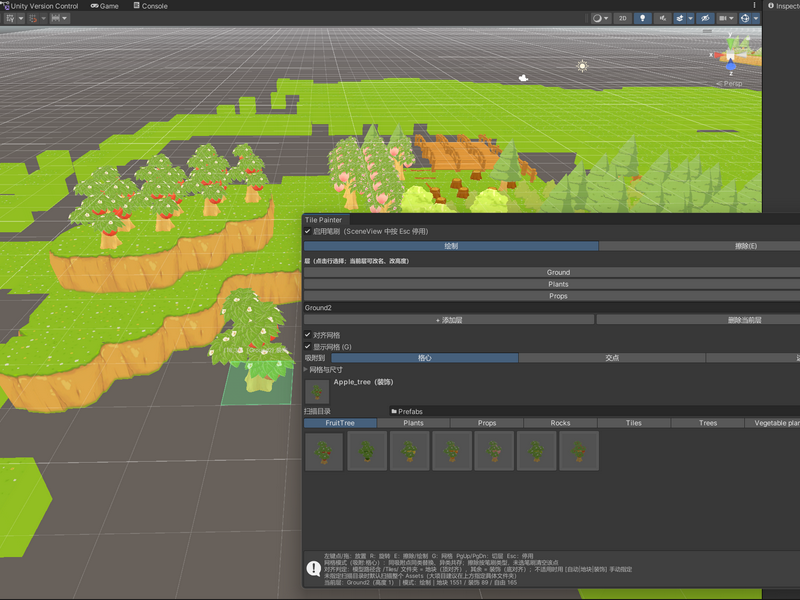The image size is (800, 600).
Task: Click the Ground2 layer name field
Action: [x=552, y=308]
